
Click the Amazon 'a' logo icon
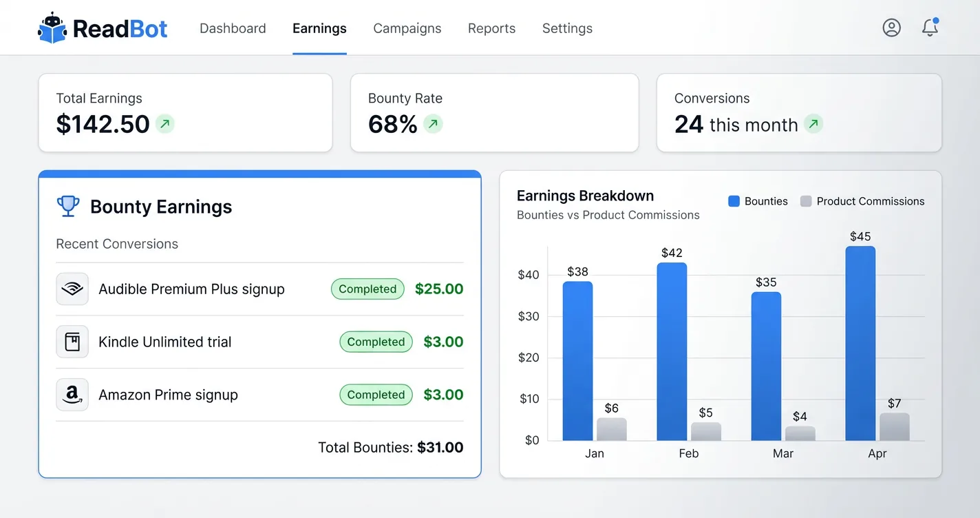click(x=72, y=395)
